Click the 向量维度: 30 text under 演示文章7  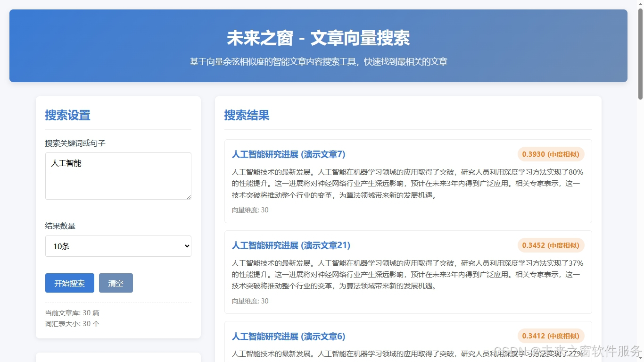tap(250, 210)
